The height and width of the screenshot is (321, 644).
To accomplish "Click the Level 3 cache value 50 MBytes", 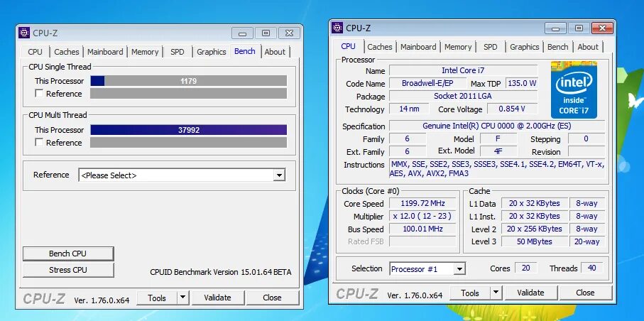I will pos(535,241).
